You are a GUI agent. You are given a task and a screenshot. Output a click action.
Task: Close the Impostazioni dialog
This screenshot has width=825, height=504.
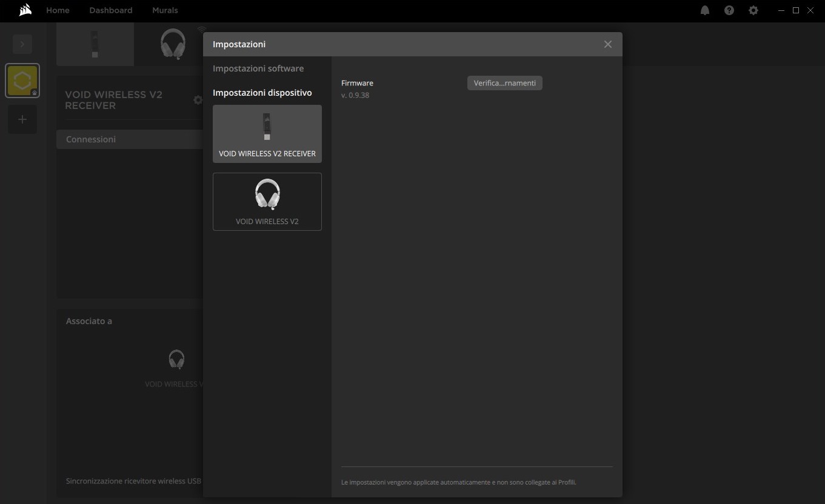click(608, 44)
